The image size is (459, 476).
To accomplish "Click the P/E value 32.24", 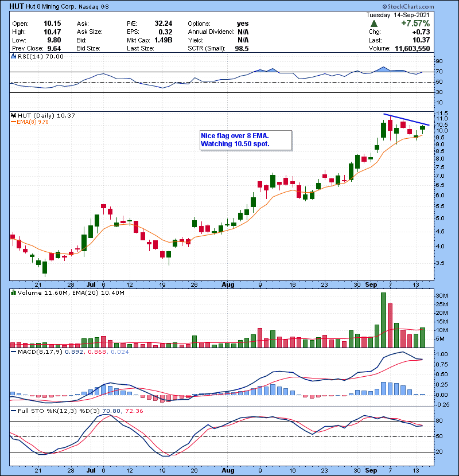I will pos(164,24).
